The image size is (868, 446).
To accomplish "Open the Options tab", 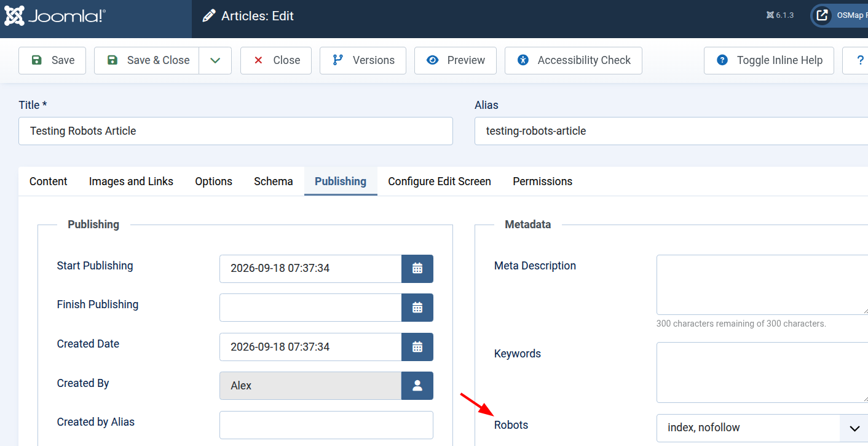I will point(213,181).
